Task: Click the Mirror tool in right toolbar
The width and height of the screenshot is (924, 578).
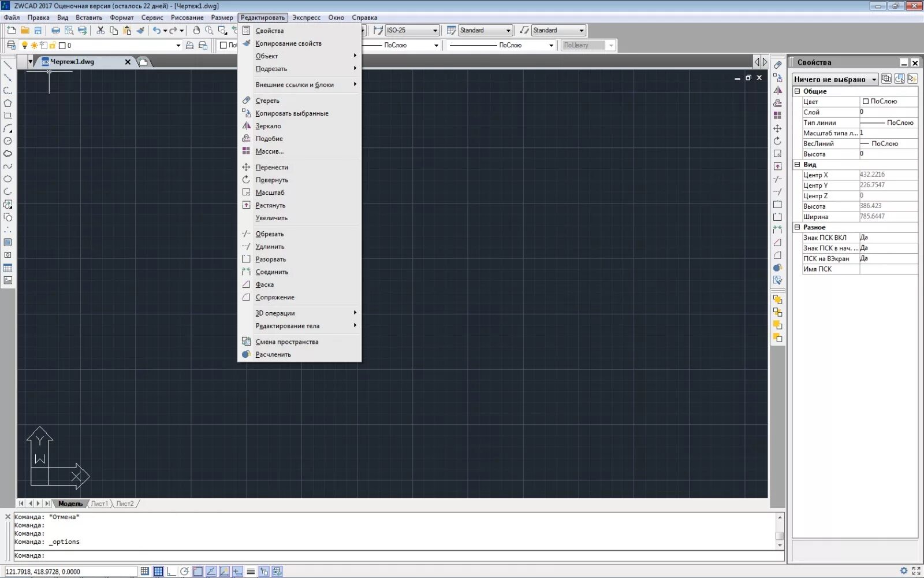Action: point(778,90)
